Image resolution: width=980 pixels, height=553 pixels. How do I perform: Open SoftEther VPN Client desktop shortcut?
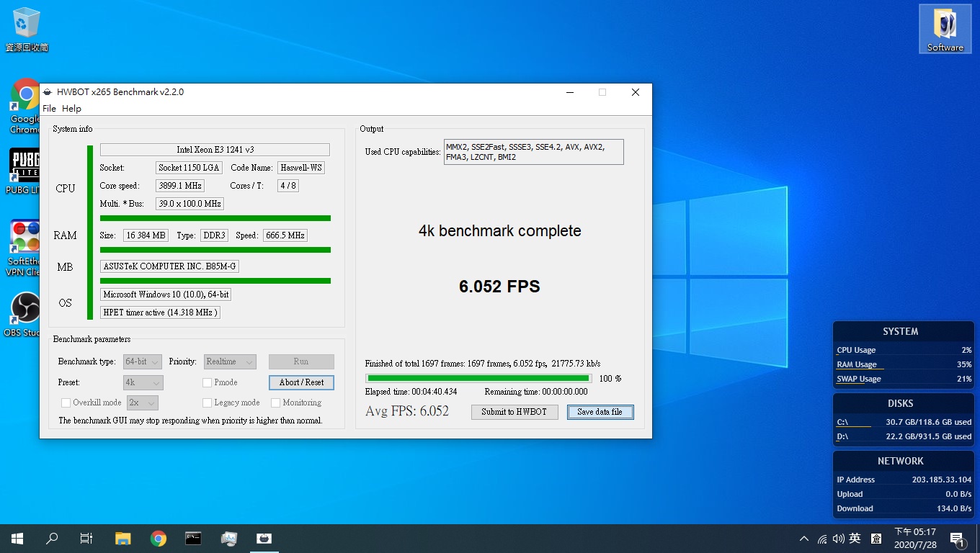24,248
